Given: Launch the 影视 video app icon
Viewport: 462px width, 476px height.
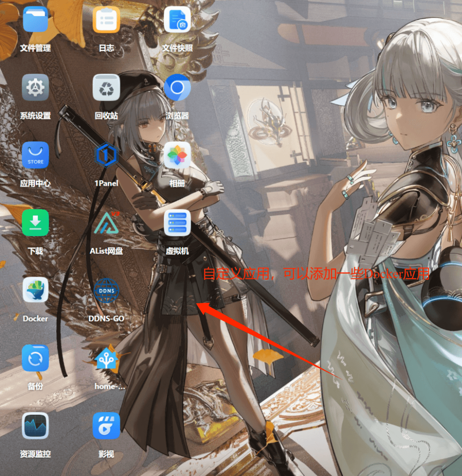Looking at the screenshot, I should 106,426.
